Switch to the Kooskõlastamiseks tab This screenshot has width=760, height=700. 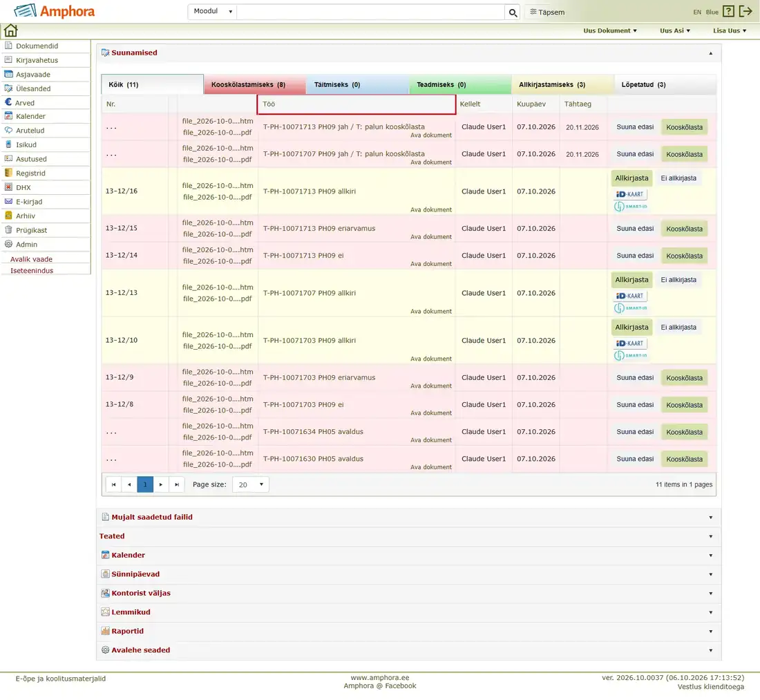pyautogui.click(x=255, y=85)
